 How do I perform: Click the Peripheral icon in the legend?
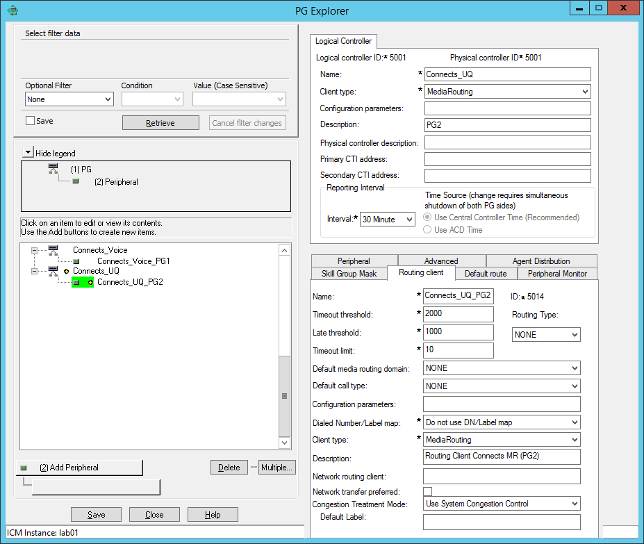pos(76,181)
